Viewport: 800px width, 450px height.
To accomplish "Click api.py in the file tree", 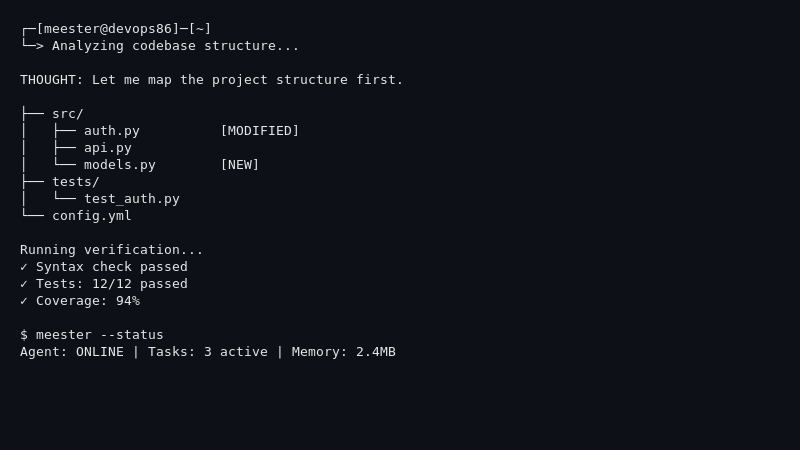I will [108, 148].
